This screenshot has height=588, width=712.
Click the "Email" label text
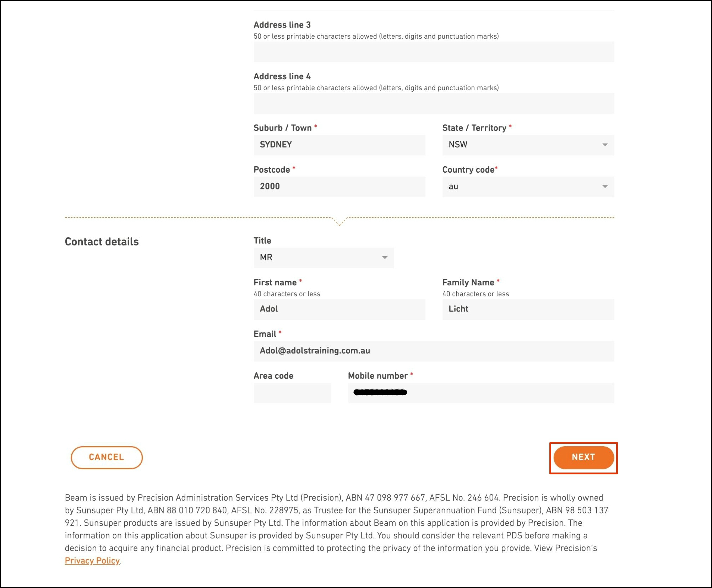[x=265, y=334]
